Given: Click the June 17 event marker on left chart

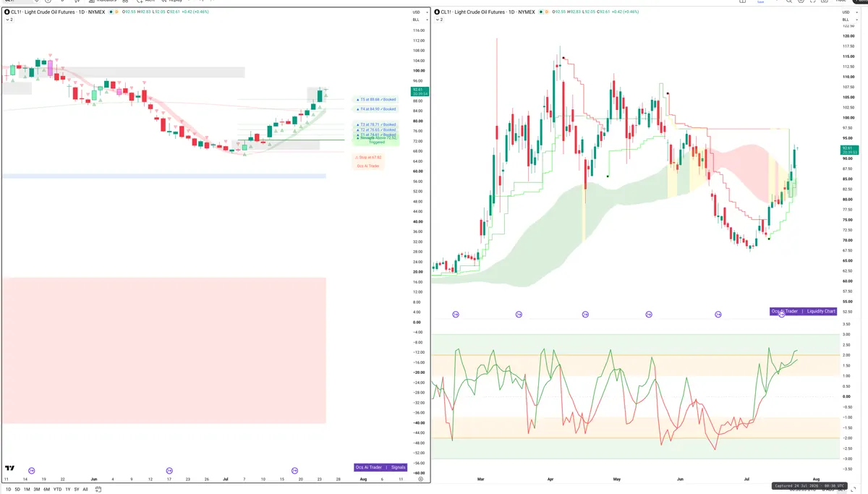Looking at the screenshot, I should tap(170, 470).
